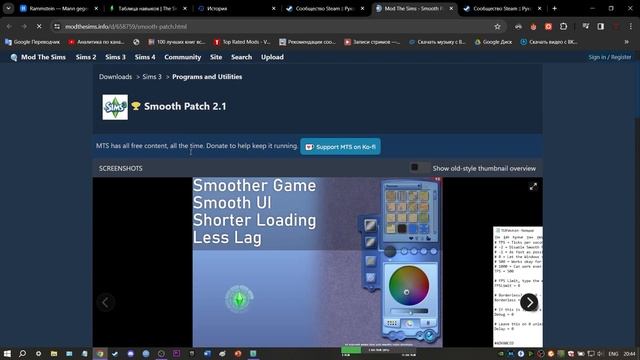
Task: Open the Chrome tab search dropdown
Action: click(8, 8)
